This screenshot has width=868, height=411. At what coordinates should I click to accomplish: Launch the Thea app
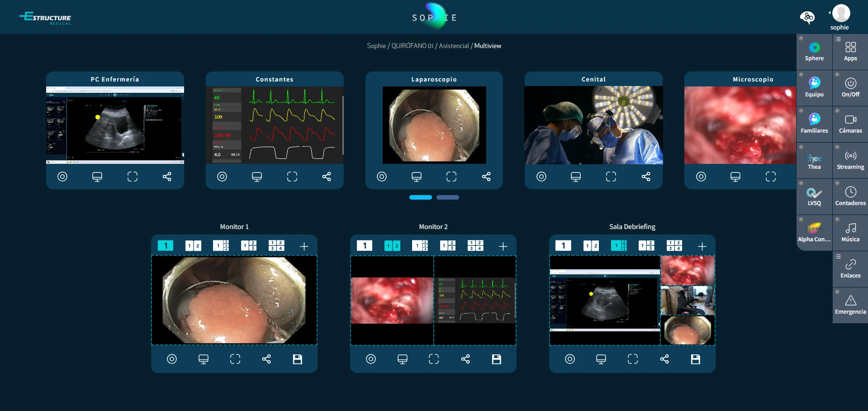click(814, 160)
